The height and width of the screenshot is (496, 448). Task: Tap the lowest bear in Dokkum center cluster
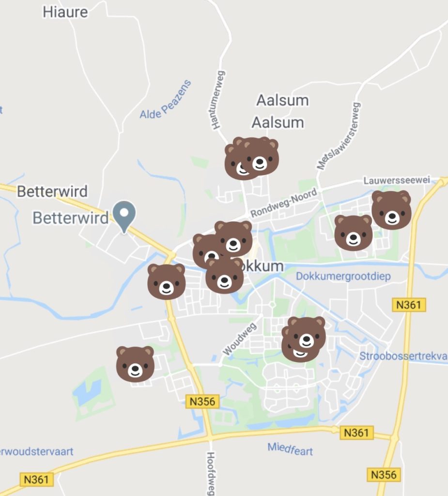pos(224,275)
